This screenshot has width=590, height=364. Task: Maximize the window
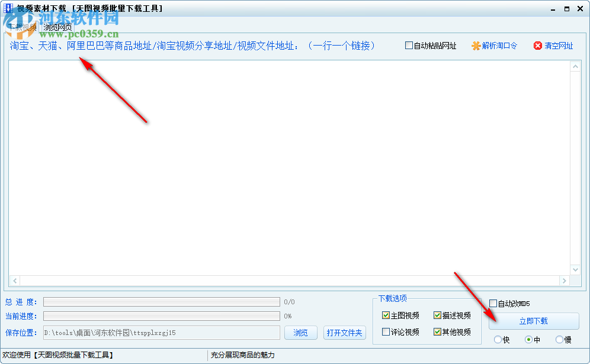point(567,9)
